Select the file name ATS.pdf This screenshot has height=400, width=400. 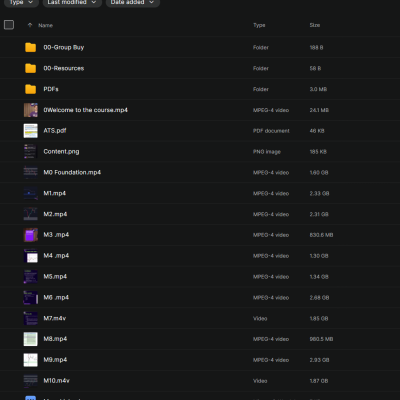[55, 131]
